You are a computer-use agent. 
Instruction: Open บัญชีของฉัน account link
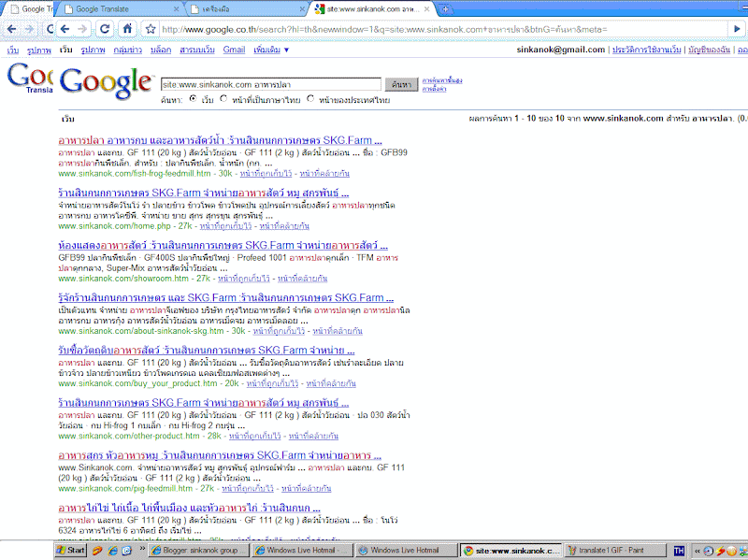[709, 50]
